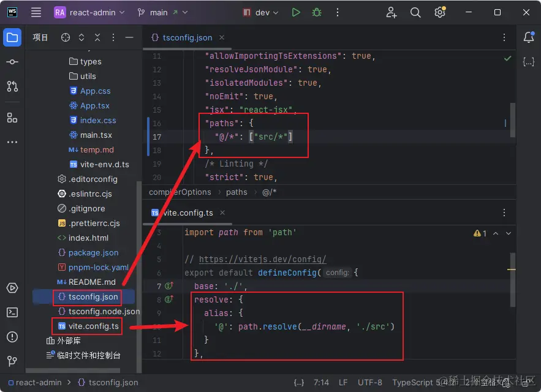
Task: Open the Commit tool window
Action: click(x=12, y=62)
